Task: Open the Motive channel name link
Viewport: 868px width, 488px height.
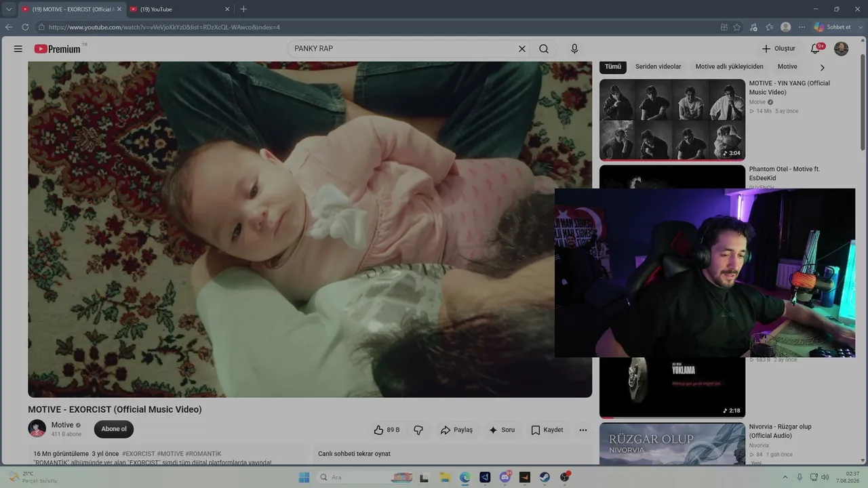Action: click(x=62, y=425)
